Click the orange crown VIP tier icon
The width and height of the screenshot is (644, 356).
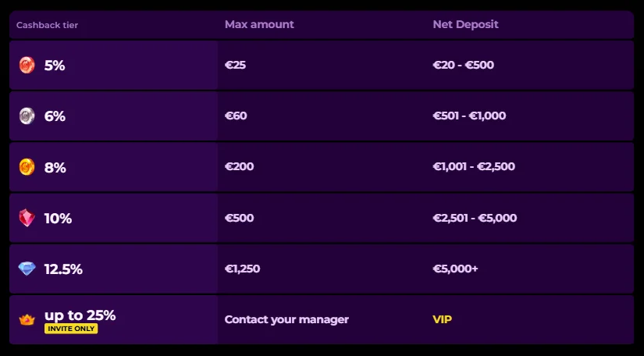point(27,319)
